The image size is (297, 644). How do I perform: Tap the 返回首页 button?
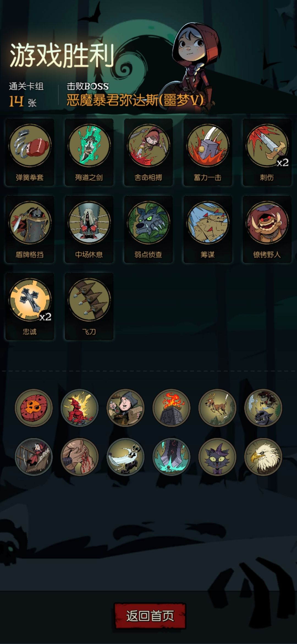(150, 616)
